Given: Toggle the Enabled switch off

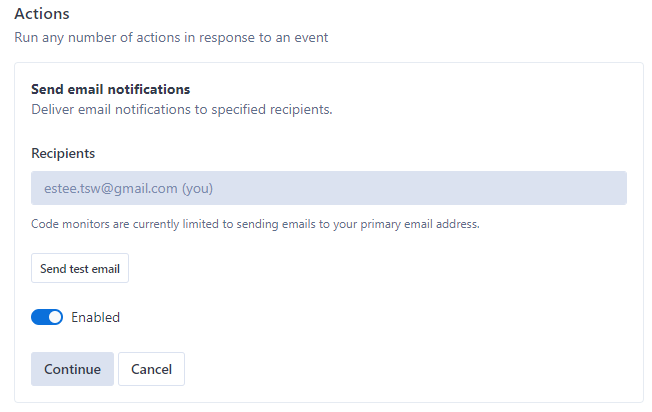Looking at the screenshot, I should 47,317.
